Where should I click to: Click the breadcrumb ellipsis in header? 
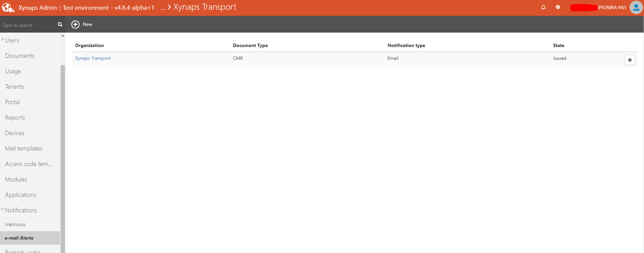[x=163, y=8]
